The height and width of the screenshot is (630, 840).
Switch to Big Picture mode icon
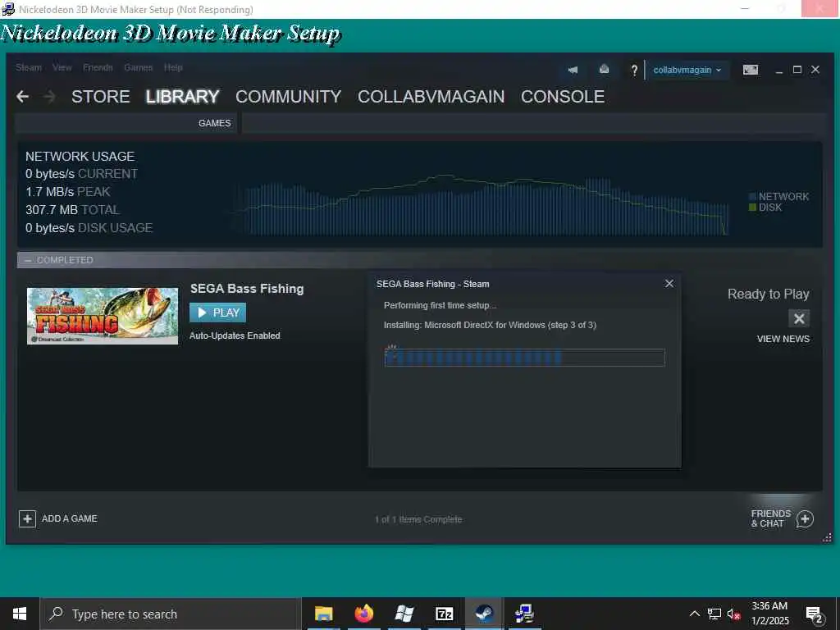pyautogui.click(x=751, y=70)
